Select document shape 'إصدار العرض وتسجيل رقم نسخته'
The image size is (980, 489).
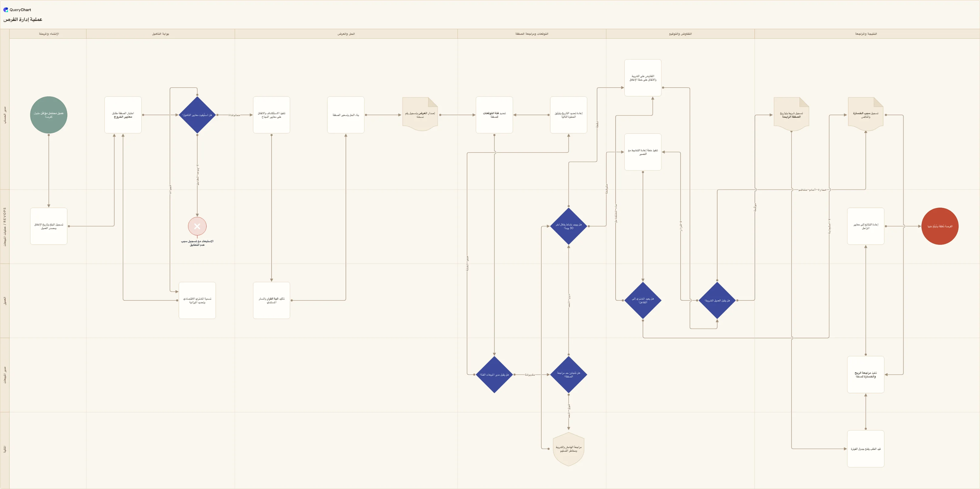(x=420, y=115)
